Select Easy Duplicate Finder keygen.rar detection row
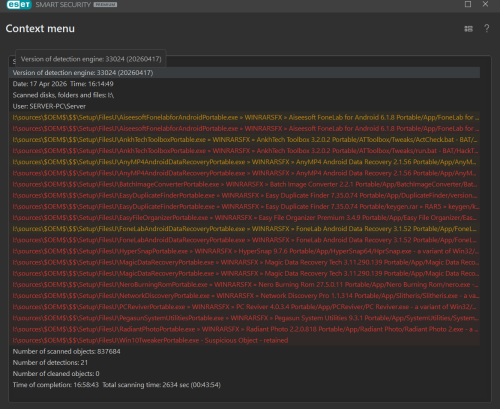This screenshot has width=500, height=409. click(x=244, y=207)
